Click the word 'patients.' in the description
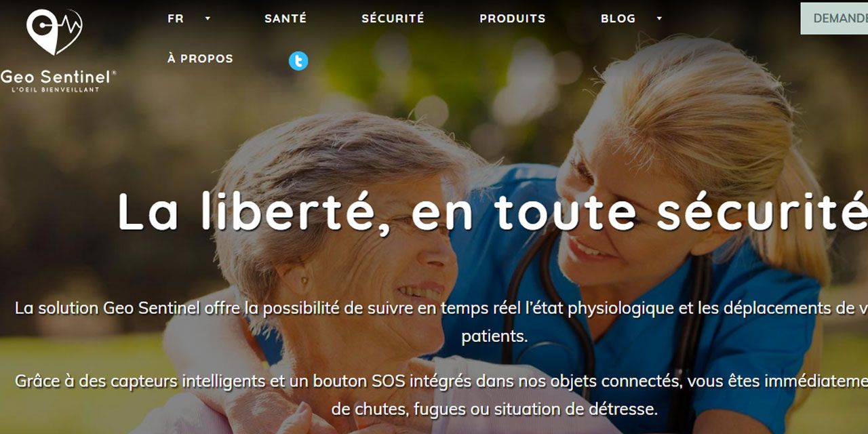The image size is (868, 434). [494, 336]
